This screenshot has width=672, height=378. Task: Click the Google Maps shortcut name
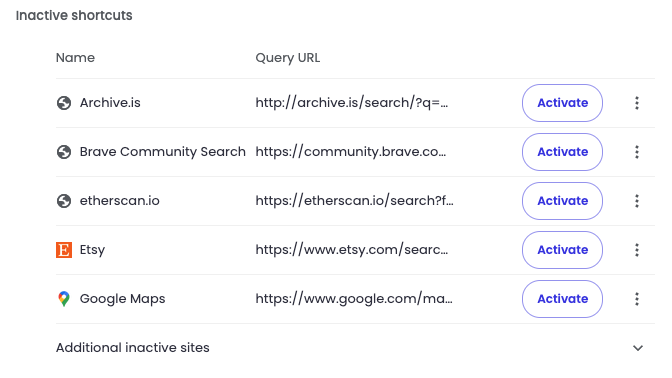pos(122,299)
